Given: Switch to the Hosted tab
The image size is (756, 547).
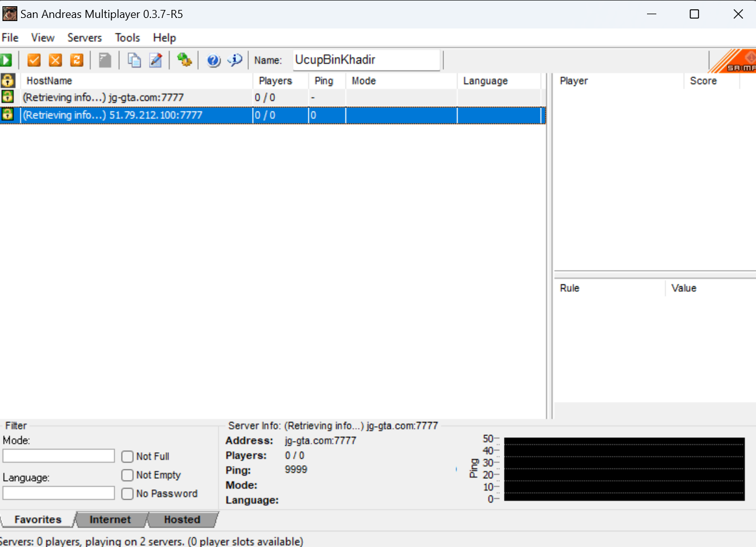Looking at the screenshot, I should 182,520.
